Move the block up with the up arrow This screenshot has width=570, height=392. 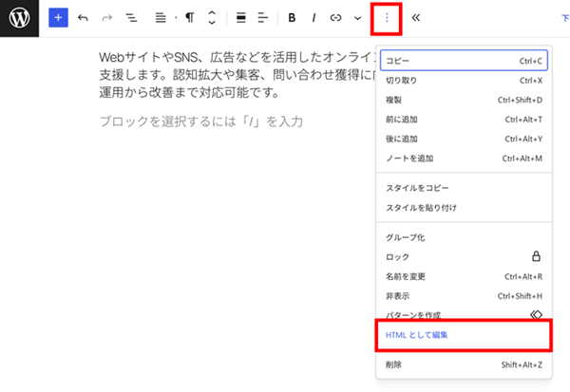click(212, 12)
